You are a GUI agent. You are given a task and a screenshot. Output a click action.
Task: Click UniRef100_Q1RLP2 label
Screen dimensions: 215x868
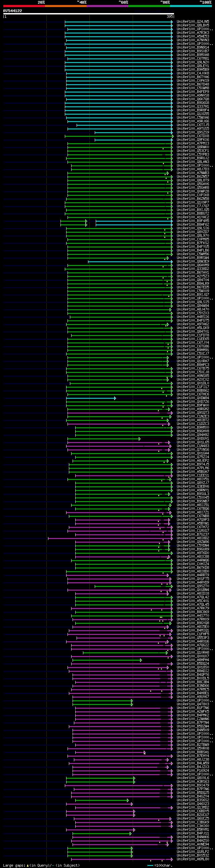click(193, 852)
